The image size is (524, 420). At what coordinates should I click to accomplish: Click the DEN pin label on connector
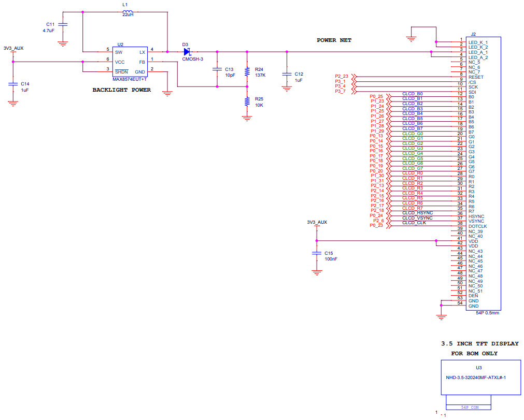(x=473, y=296)
